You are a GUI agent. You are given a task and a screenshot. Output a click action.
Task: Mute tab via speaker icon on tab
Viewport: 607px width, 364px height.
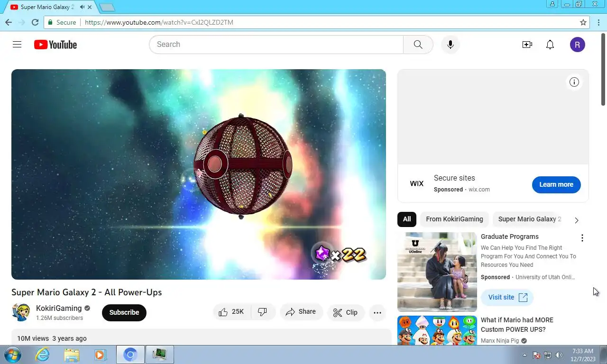pos(83,7)
